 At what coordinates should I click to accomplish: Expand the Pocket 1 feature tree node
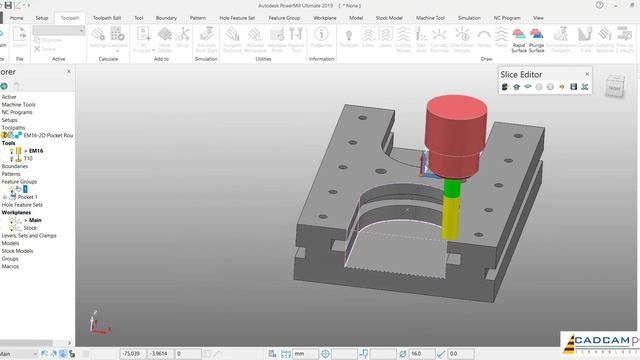point(5,197)
